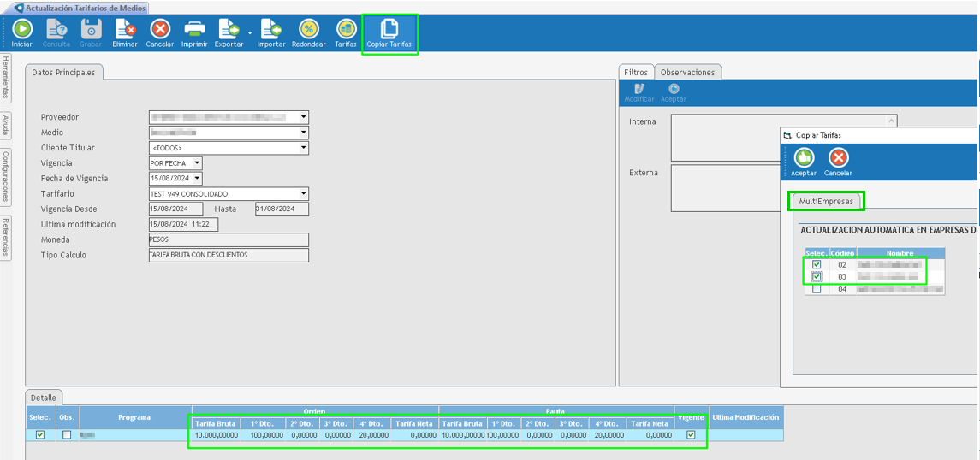Click the Exportar toolbar icon
This screenshot has width=980, height=460.
tap(229, 33)
